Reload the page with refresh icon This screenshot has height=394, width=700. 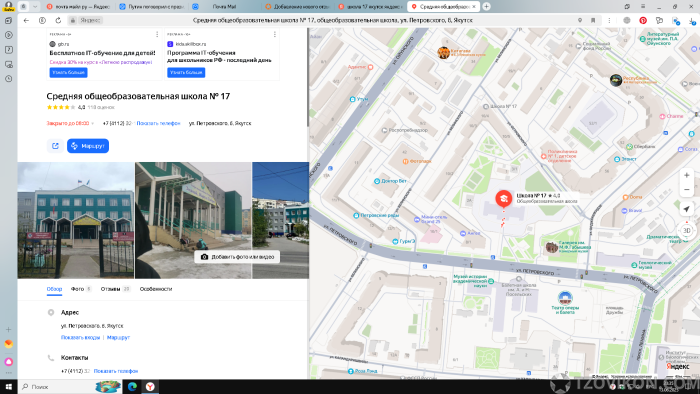click(58, 20)
